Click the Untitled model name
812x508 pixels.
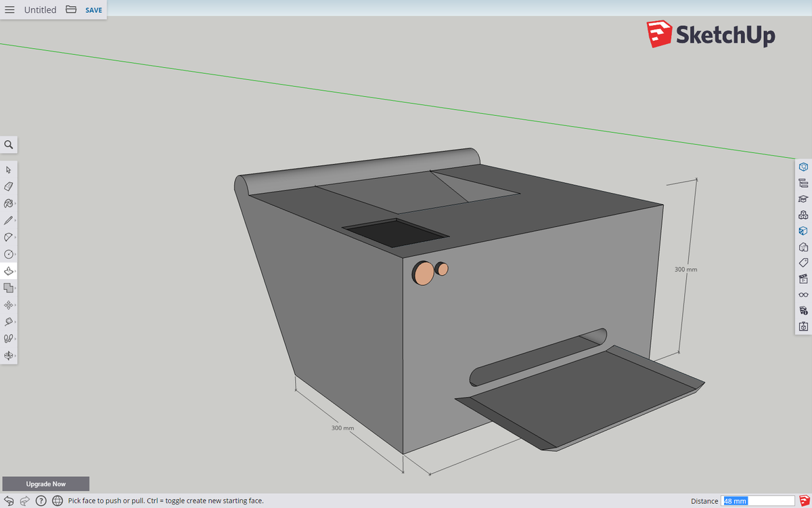tap(40, 10)
